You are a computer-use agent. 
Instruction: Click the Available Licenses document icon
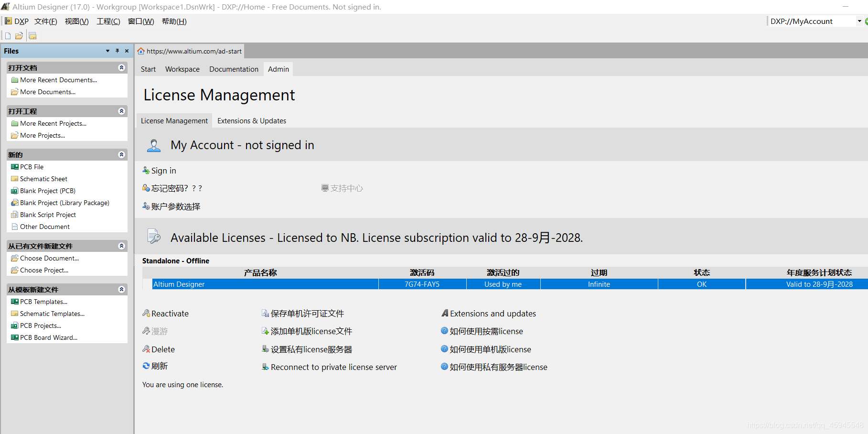(x=154, y=236)
